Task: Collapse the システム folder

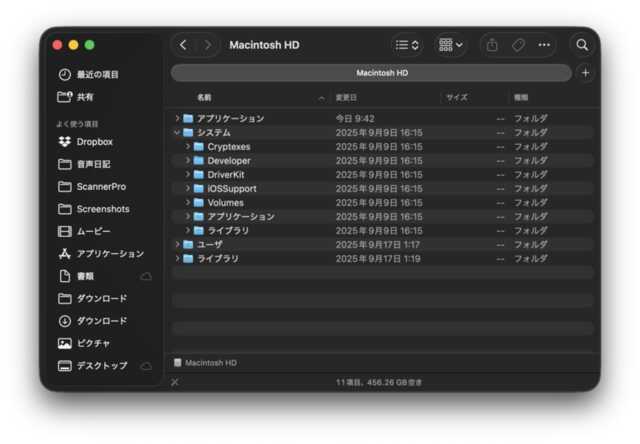Action: point(177,133)
